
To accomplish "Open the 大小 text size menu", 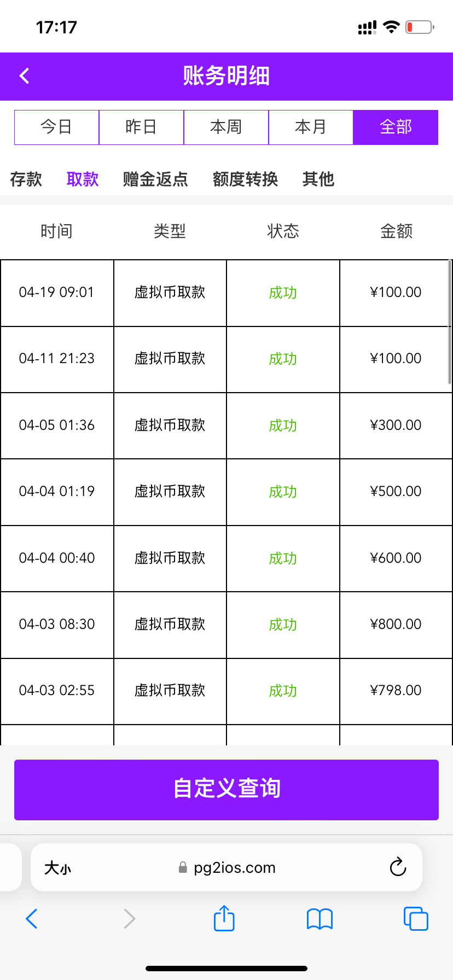I will (x=57, y=867).
